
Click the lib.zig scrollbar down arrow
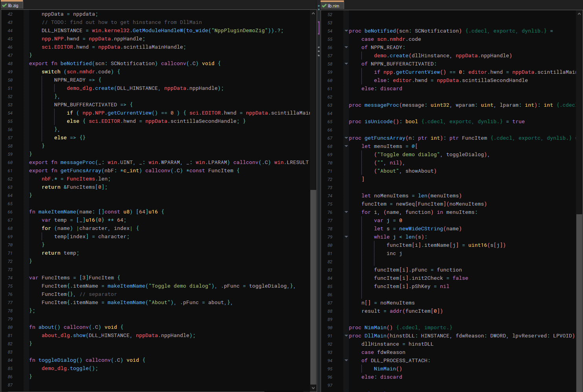(x=313, y=388)
